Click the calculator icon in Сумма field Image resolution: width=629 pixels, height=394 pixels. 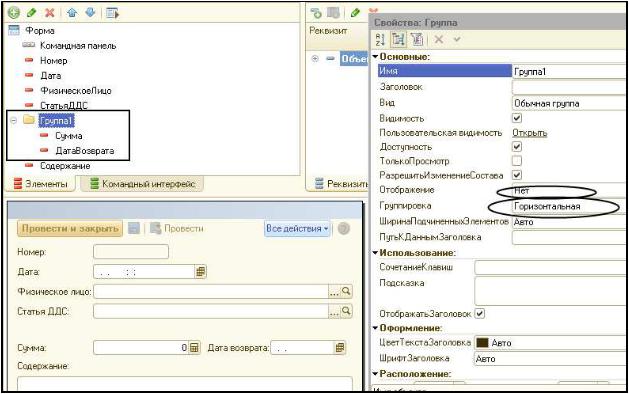pos(194,347)
